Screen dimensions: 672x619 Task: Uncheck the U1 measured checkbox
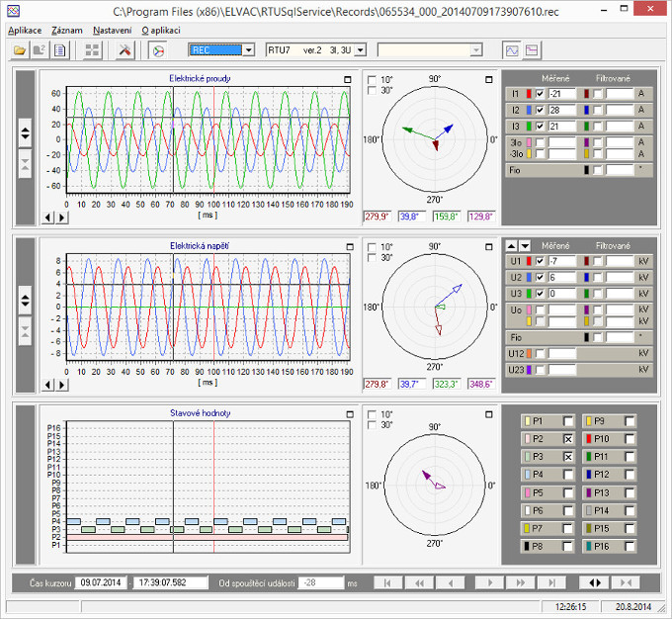click(540, 261)
